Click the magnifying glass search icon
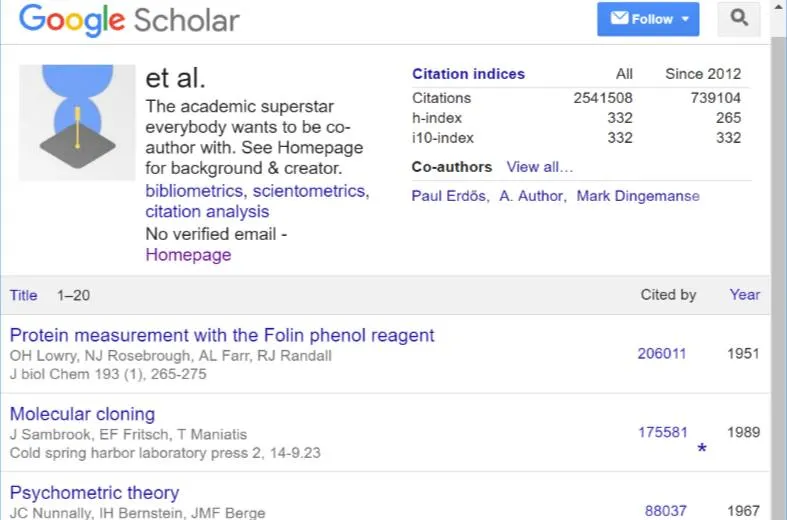787x520 pixels. [739, 19]
